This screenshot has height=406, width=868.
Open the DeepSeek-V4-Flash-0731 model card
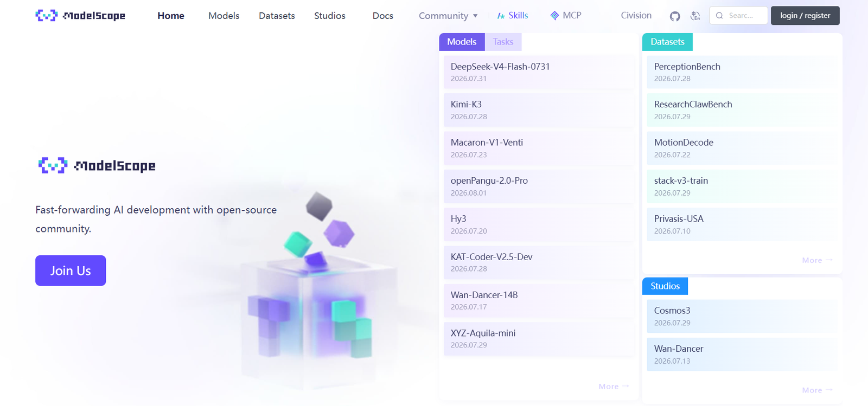click(539, 72)
